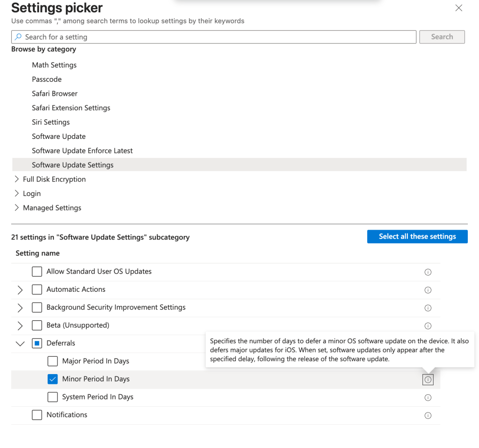This screenshot has width=479, height=448.
Task: Open the Software Update Enforce Latest category
Action: 82,151
